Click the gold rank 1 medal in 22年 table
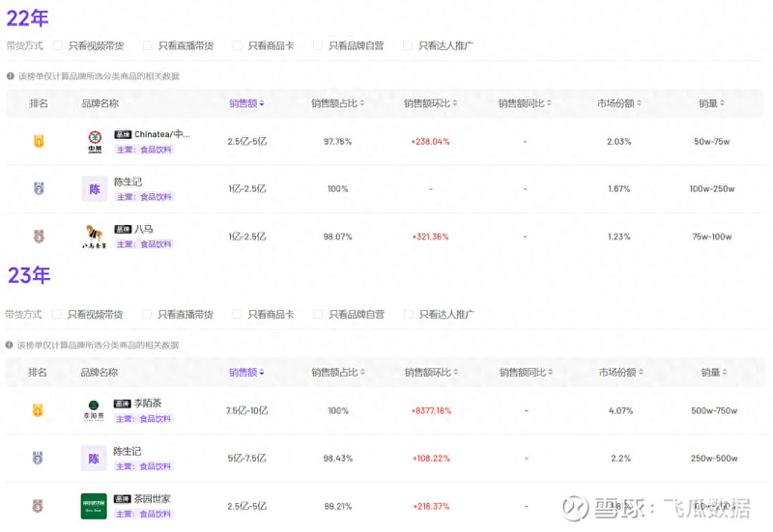This screenshot has height=532, width=773. pos(39,141)
